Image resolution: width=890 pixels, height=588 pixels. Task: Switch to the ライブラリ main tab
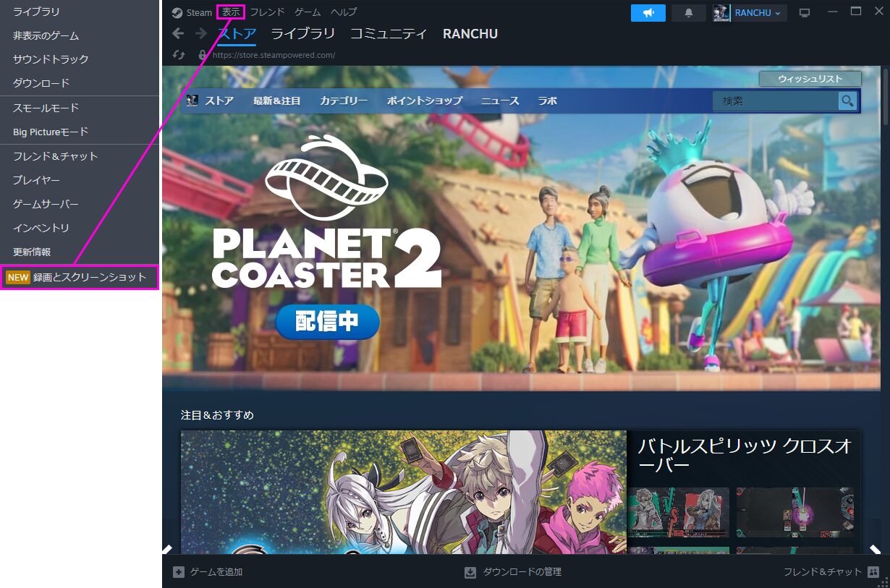point(302,34)
